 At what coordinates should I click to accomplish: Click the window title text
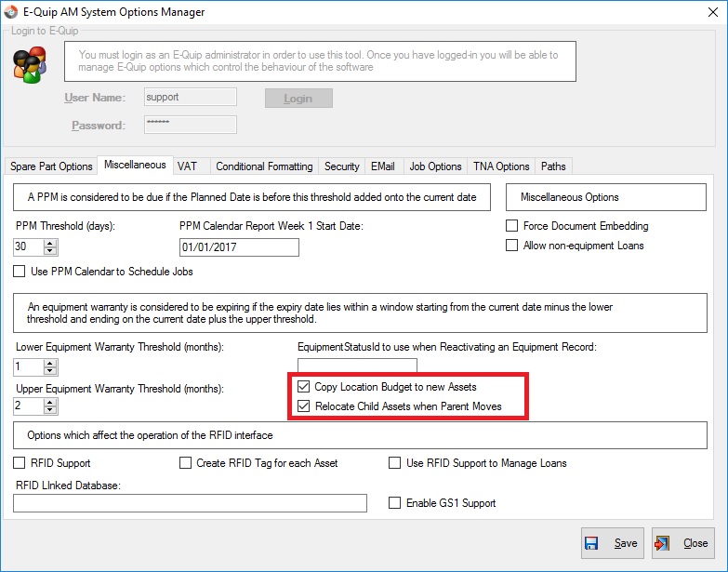point(113,12)
